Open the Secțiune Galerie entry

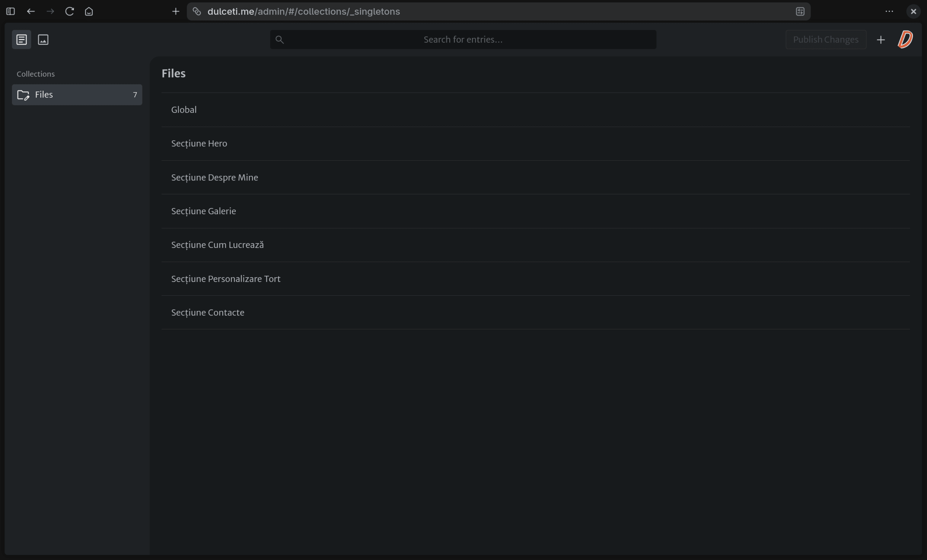click(203, 212)
